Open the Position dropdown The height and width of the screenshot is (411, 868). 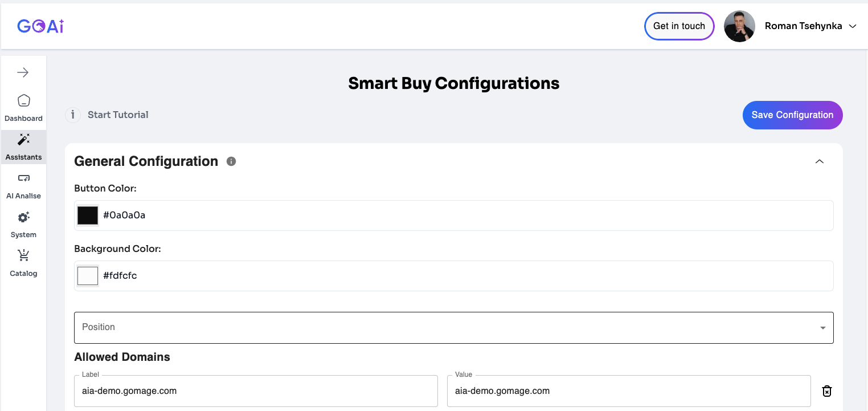pos(453,328)
